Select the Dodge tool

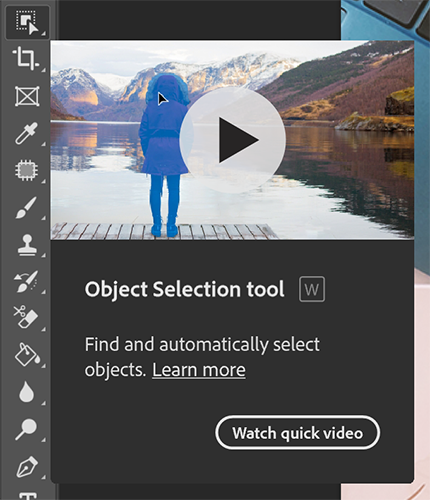26,429
